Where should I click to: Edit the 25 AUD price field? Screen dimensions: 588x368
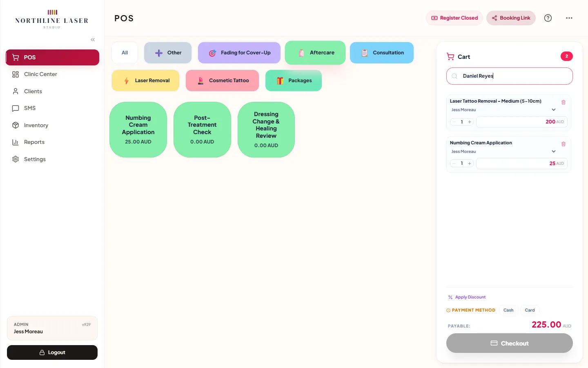pos(522,164)
